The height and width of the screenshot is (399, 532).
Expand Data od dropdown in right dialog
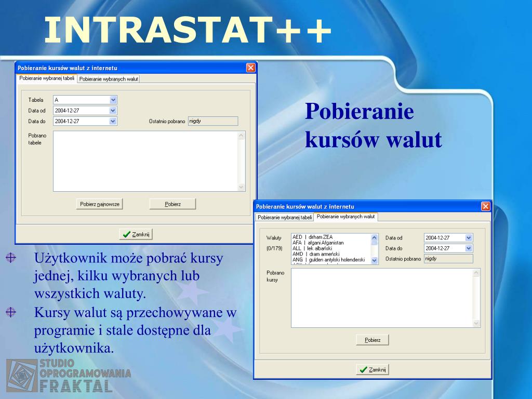coord(469,238)
